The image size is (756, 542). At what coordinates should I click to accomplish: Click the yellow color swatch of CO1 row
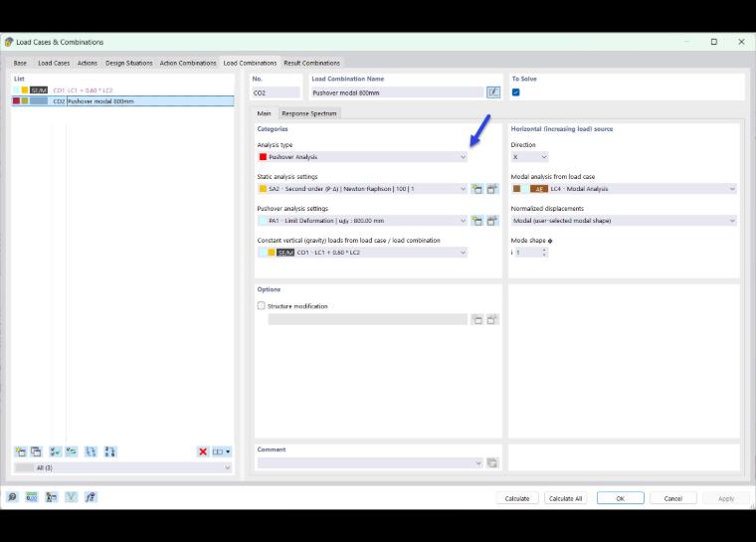click(25, 90)
